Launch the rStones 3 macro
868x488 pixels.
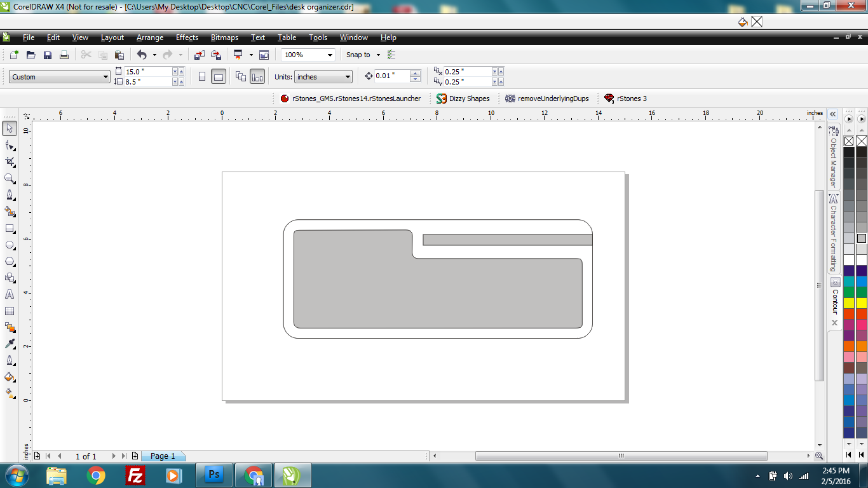pyautogui.click(x=626, y=98)
